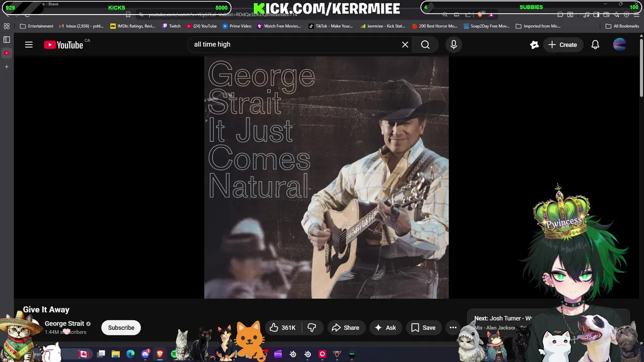Open the (24) YouTube bookmark

tap(202, 26)
